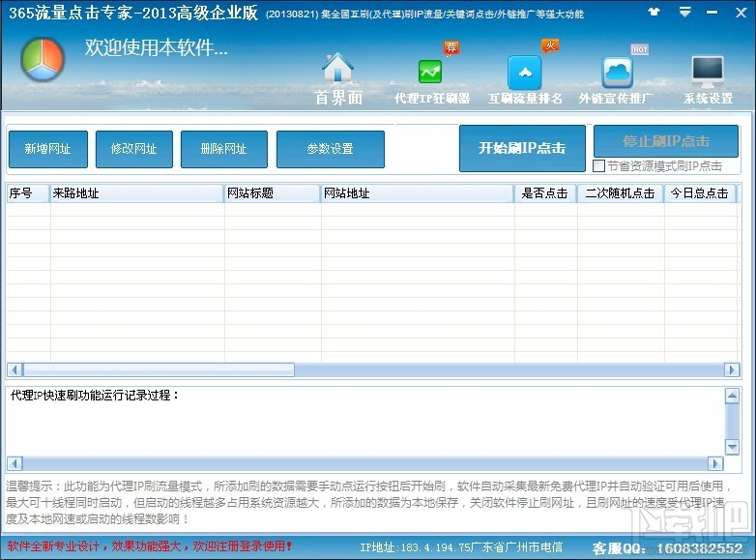Open 系统设置 monitor icon
The height and width of the screenshot is (560, 756).
pyautogui.click(x=708, y=73)
